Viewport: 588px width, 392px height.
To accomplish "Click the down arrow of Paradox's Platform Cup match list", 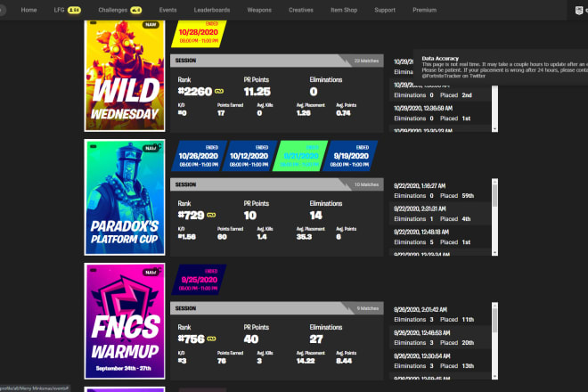I will point(495,253).
